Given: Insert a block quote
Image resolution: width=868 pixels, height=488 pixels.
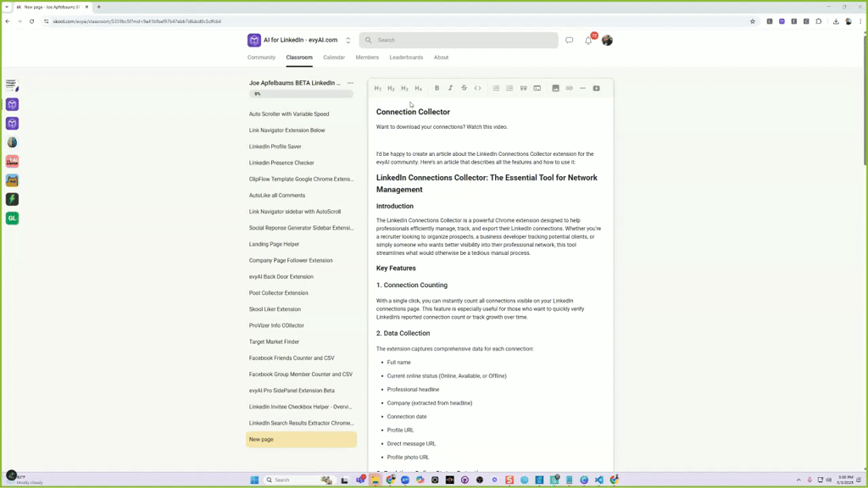Looking at the screenshot, I should tap(523, 88).
